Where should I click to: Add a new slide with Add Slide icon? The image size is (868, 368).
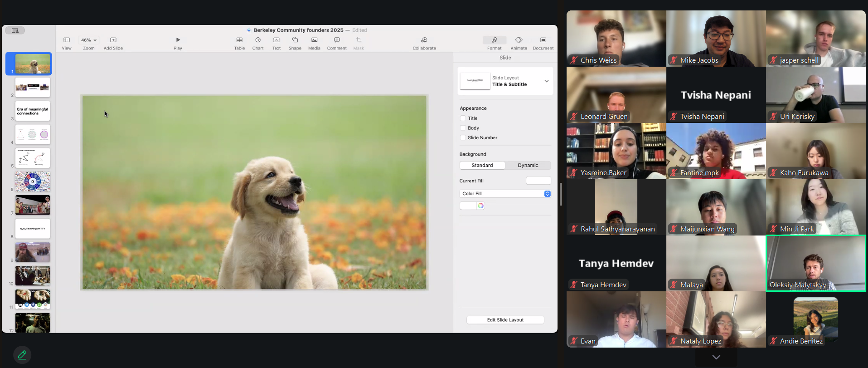pyautogui.click(x=113, y=40)
